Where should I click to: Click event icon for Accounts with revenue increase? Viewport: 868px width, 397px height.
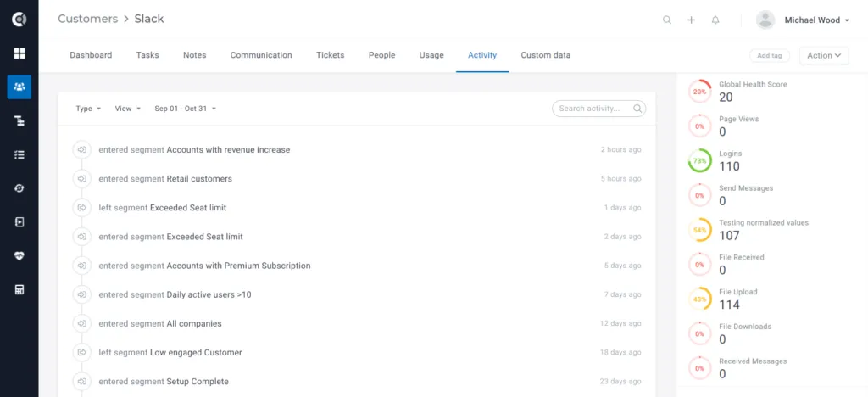click(82, 149)
